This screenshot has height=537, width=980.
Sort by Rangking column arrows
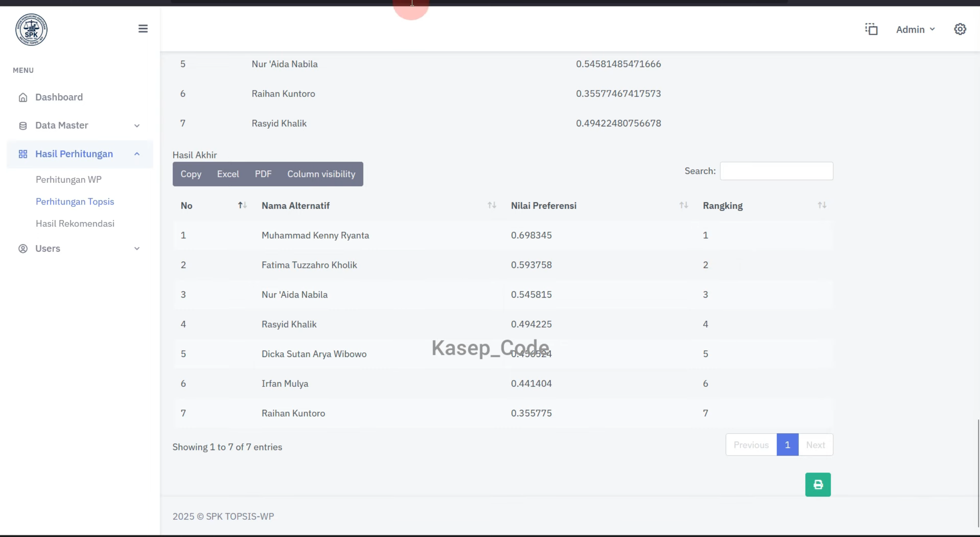(x=822, y=205)
